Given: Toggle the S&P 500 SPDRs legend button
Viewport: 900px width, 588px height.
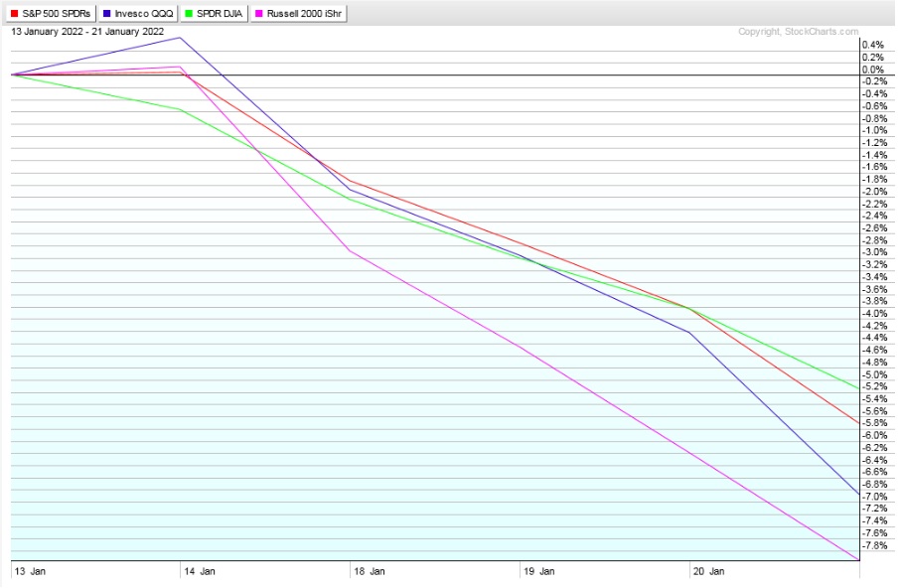Looking at the screenshot, I should tap(51, 13).
